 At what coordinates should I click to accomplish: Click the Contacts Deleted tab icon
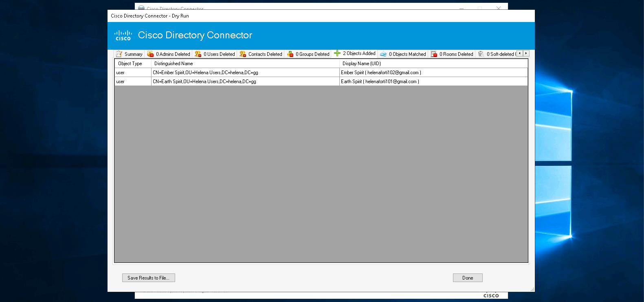coord(243,54)
